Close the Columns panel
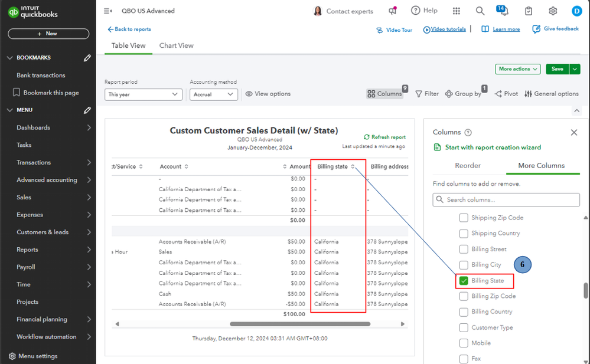The height and width of the screenshot is (364, 590). coord(574,133)
